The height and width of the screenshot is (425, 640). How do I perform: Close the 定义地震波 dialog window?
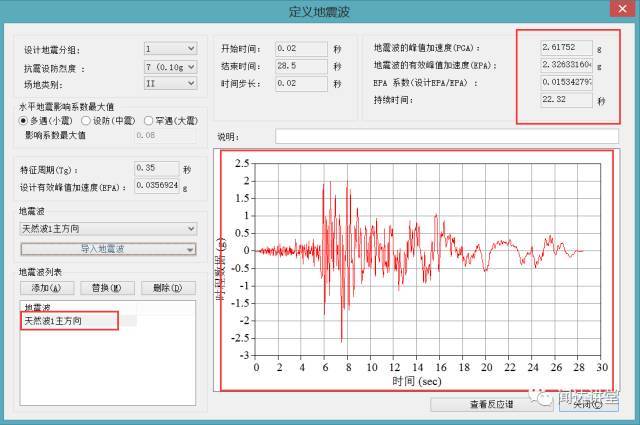coord(622,8)
